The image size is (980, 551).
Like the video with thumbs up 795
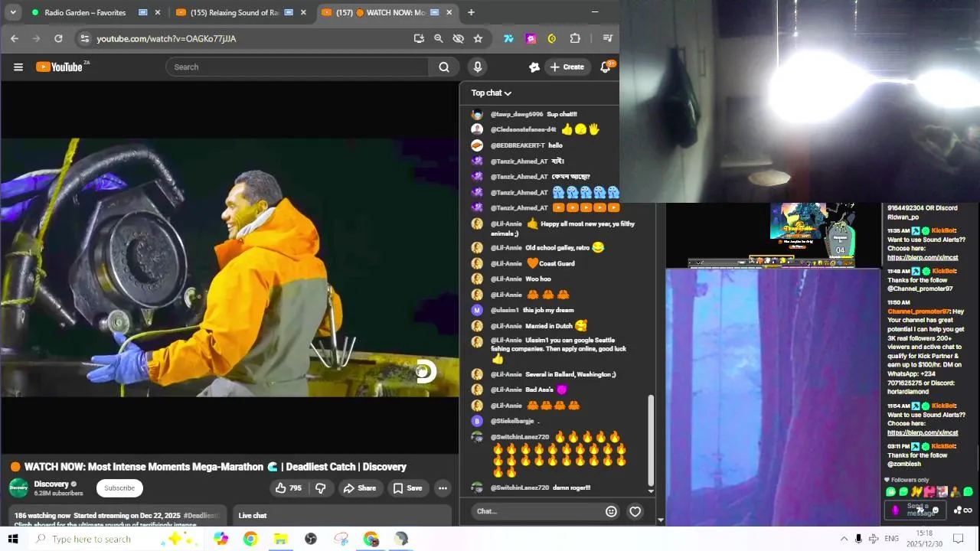click(x=289, y=488)
